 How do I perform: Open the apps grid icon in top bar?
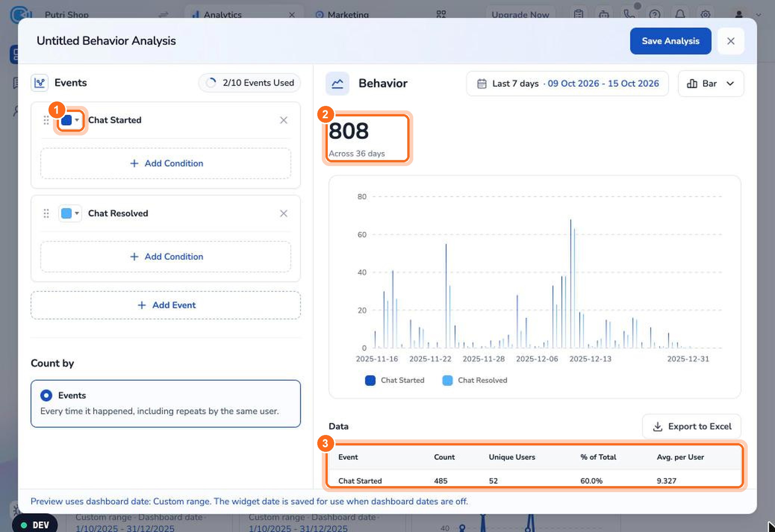pos(441,15)
